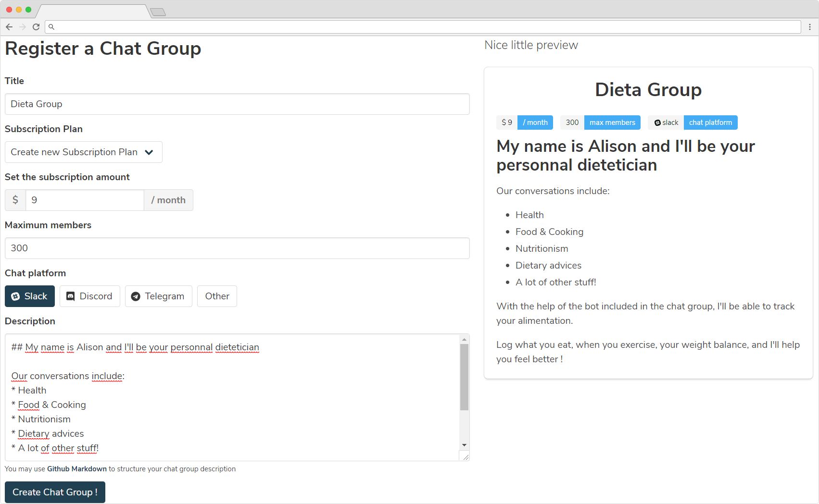Reload the page with the refresh icon
The width and height of the screenshot is (819, 504).
click(x=36, y=27)
